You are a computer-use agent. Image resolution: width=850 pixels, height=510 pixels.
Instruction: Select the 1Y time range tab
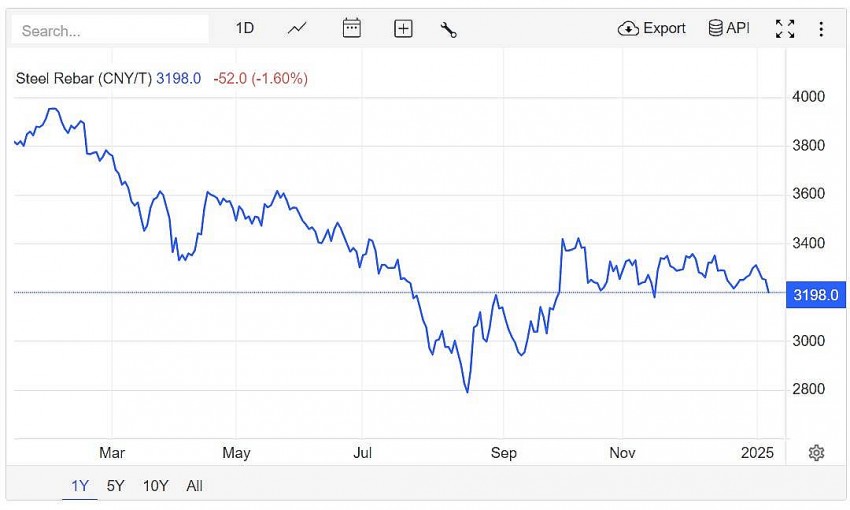point(80,486)
